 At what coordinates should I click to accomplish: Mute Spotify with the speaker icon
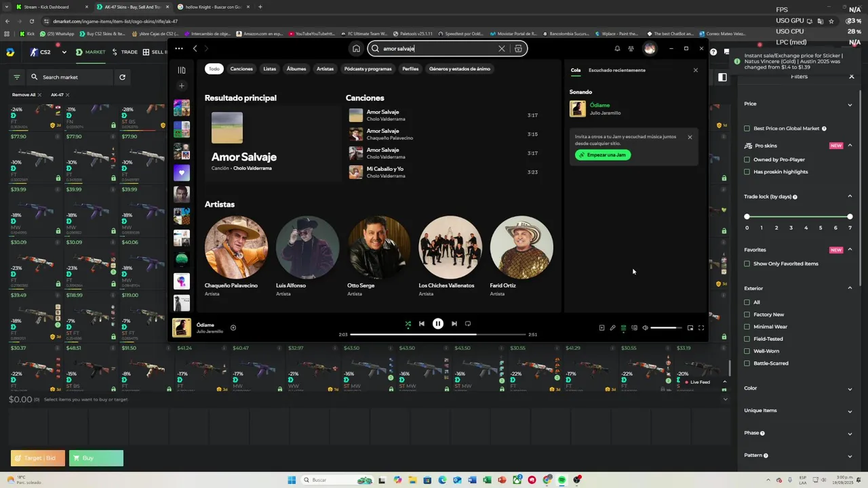click(645, 328)
